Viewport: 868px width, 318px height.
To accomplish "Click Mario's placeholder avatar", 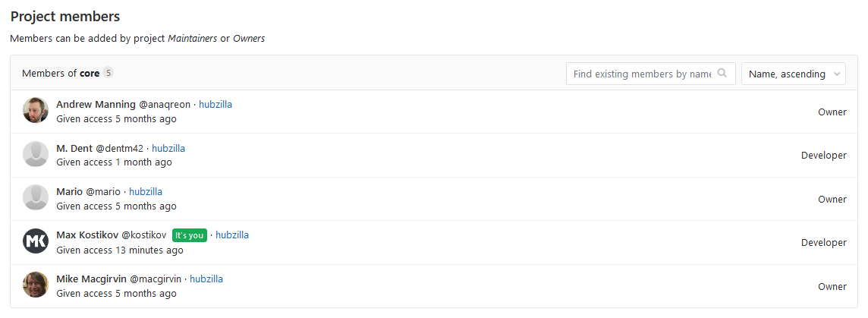I will pos(36,198).
